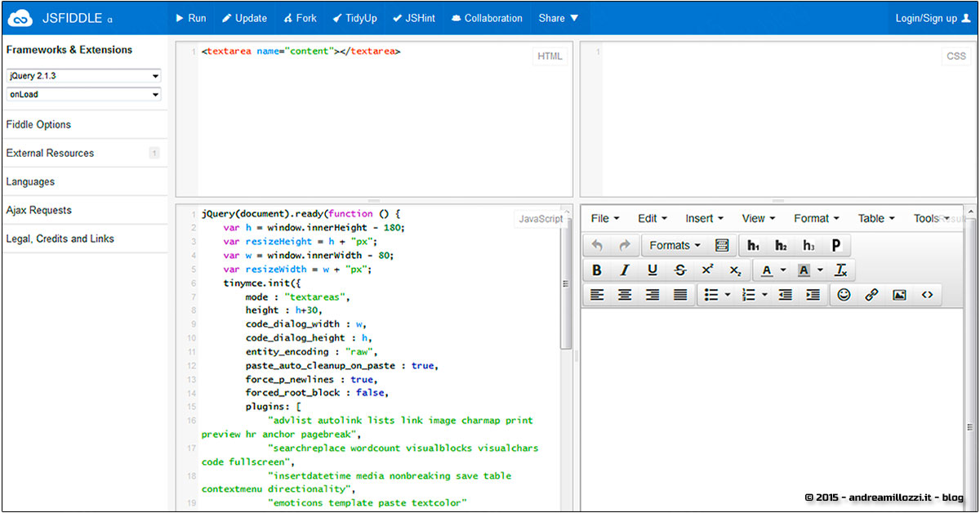Open the Formats dropdown in the editor
The image size is (980, 513).
(674, 245)
